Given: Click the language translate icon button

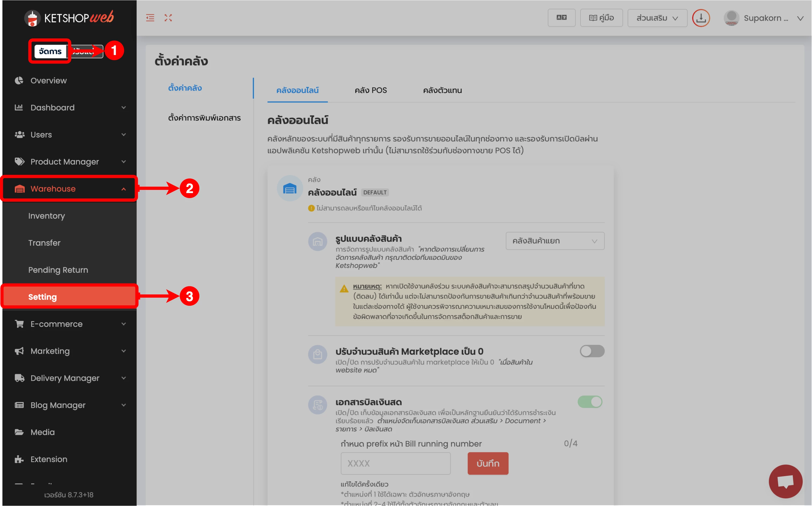Looking at the screenshot, I should pos(561,18).
